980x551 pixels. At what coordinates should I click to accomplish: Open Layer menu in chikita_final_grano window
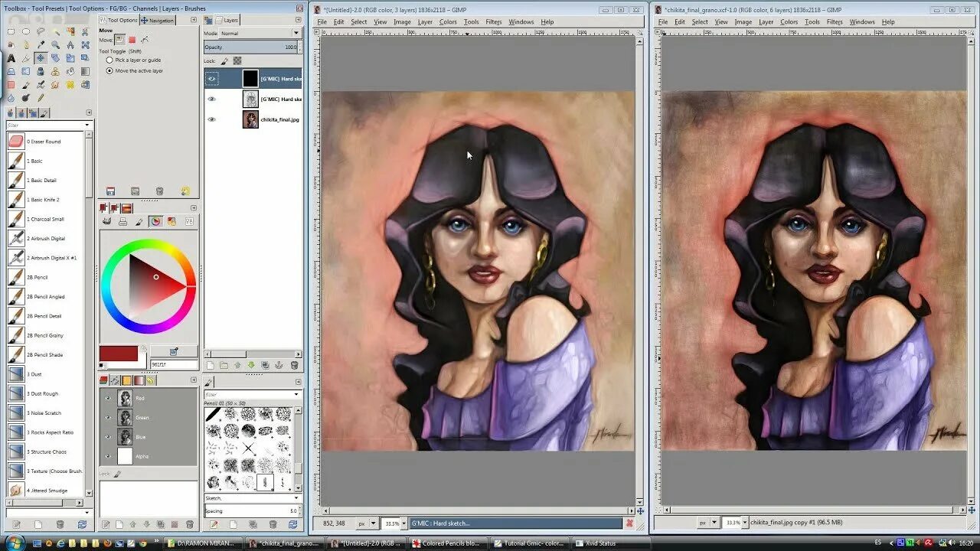(x=766, y=22)
